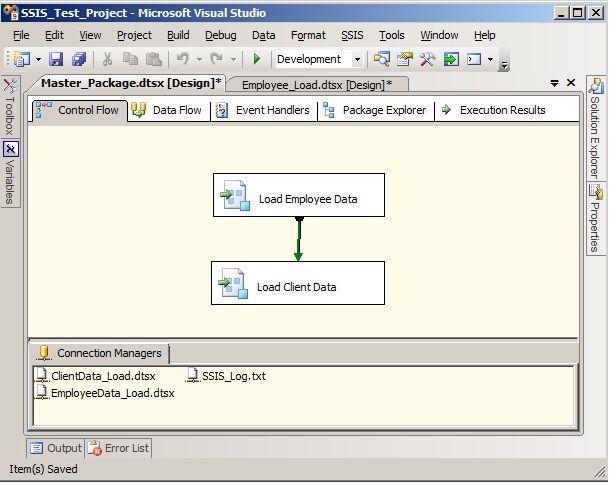Select the Package Explorer tab
611x485 pixels.
pos(376,111)
